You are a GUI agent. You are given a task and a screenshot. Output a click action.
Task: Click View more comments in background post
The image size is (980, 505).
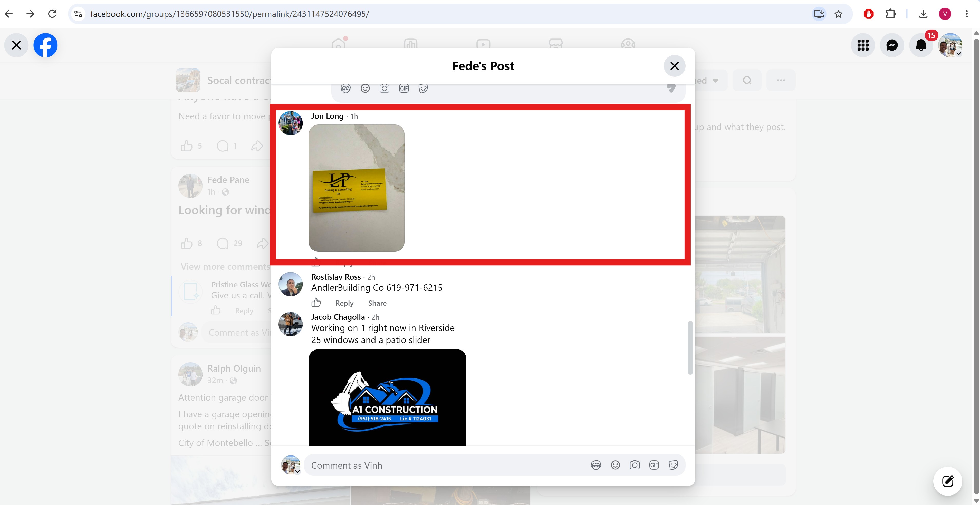tap(225, 267)
